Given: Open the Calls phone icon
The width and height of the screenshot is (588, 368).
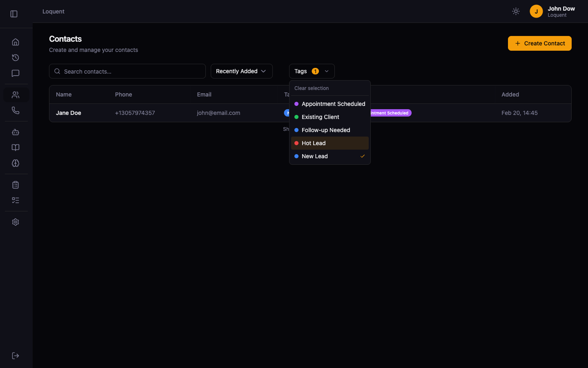Looking at the screenshot, I should pos(15,110).
